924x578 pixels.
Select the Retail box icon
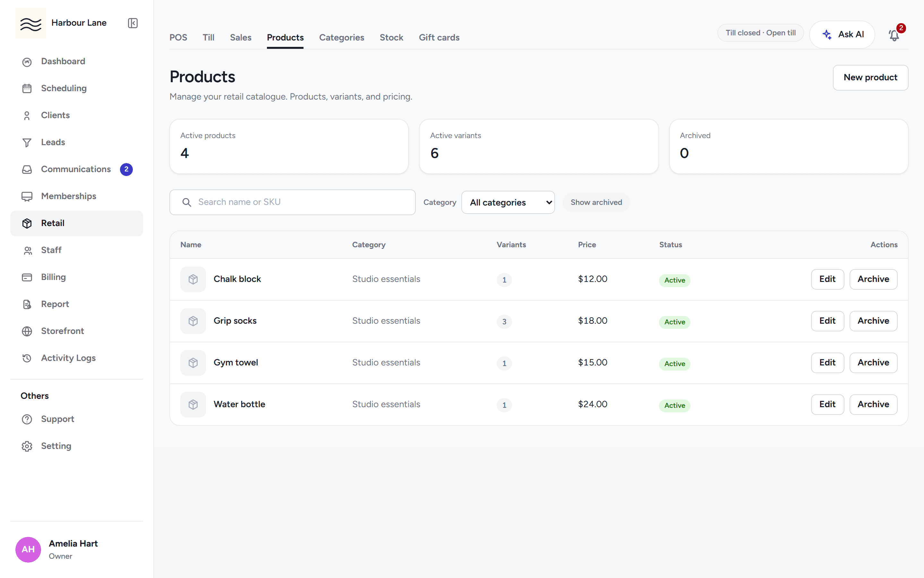[27, 223]
